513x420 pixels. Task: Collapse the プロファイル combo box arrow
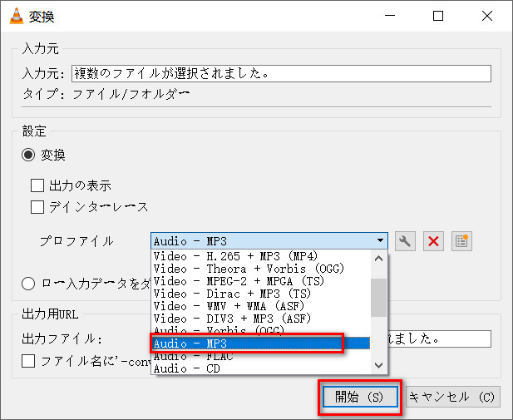pos(380,240)
